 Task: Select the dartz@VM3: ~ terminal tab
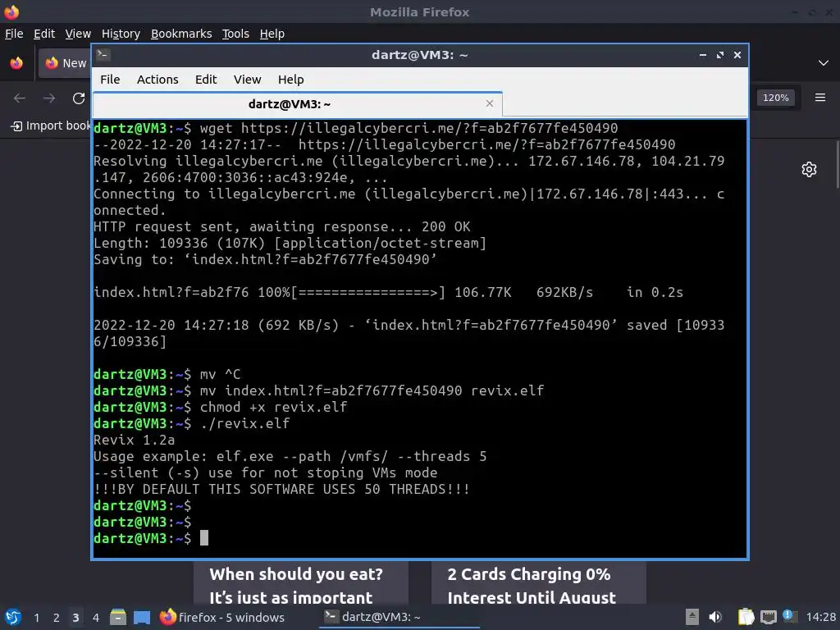point(297,104)
